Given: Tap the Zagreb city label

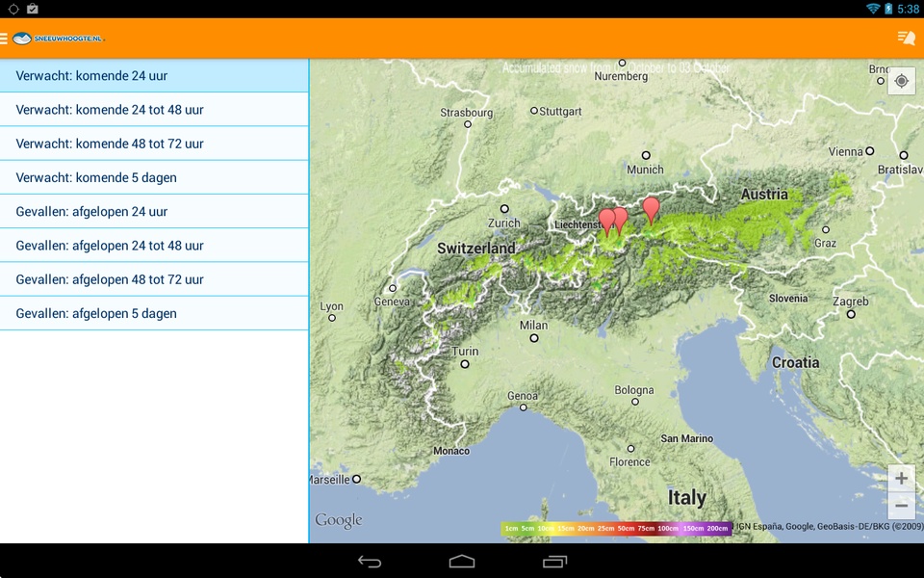Looking at the screenshot, I should coord(850,302).
